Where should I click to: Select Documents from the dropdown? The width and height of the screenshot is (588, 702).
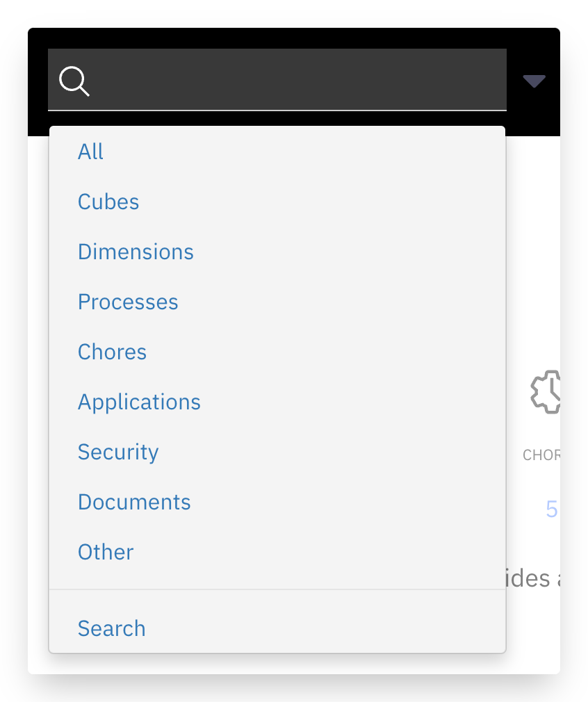pos(134,502)
